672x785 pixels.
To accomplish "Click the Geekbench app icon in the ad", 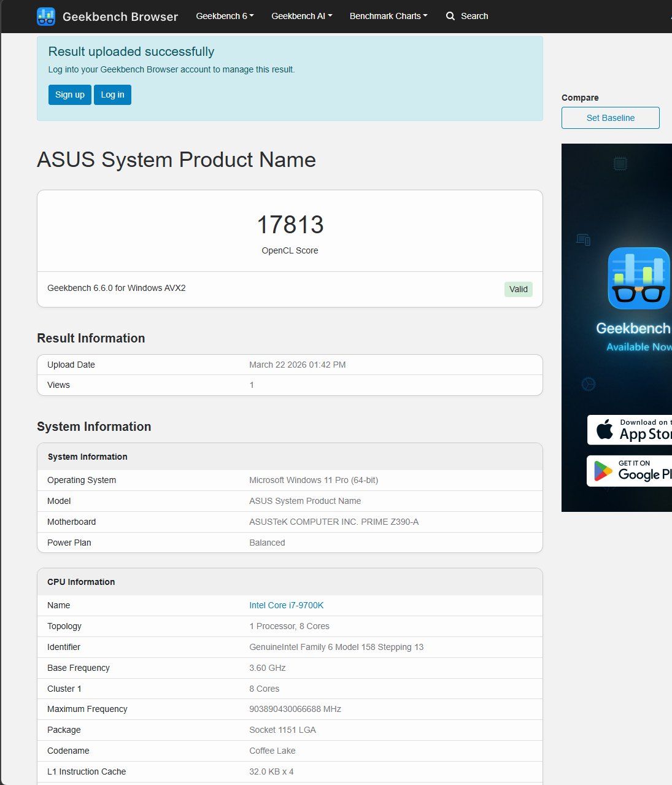I will [x=638, y=278].
